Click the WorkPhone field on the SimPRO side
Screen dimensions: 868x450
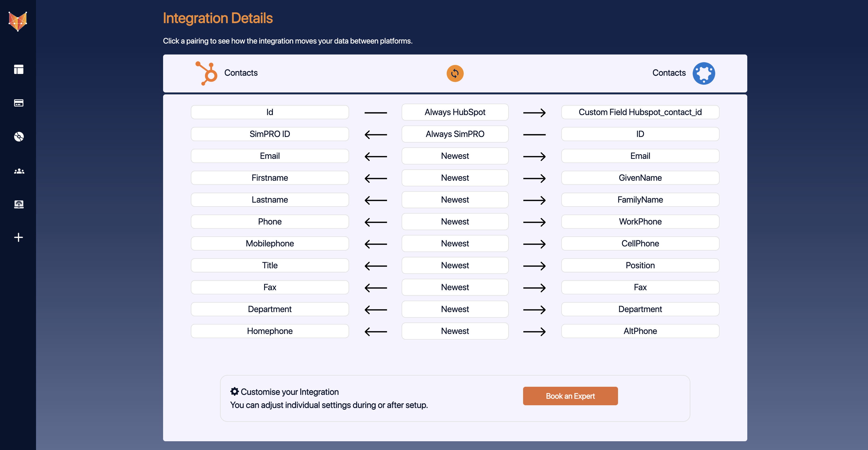click(640, 221)
